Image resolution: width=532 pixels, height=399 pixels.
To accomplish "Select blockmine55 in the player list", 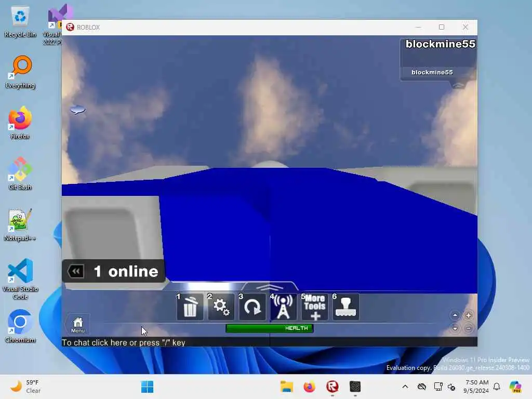I will [432, 72].
